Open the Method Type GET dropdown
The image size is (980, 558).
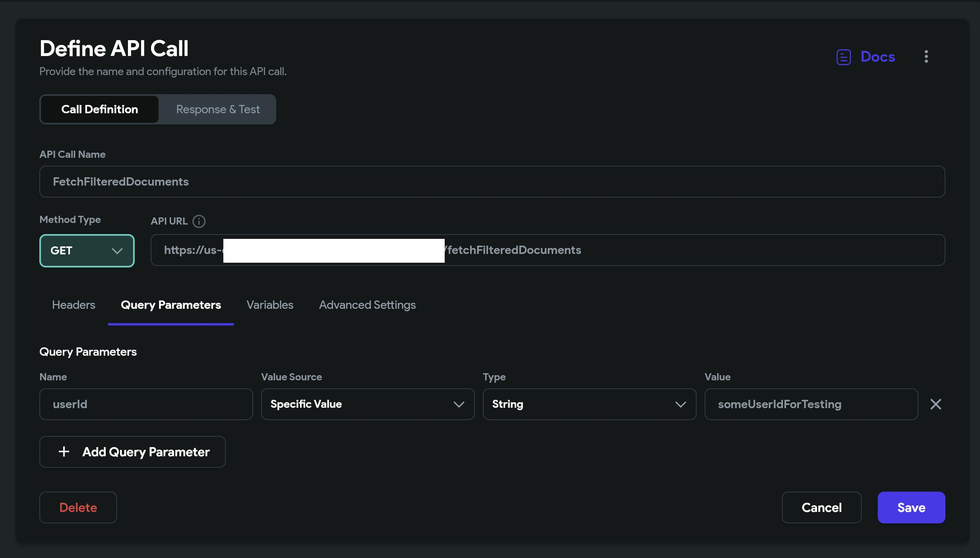tap(87, 251)
